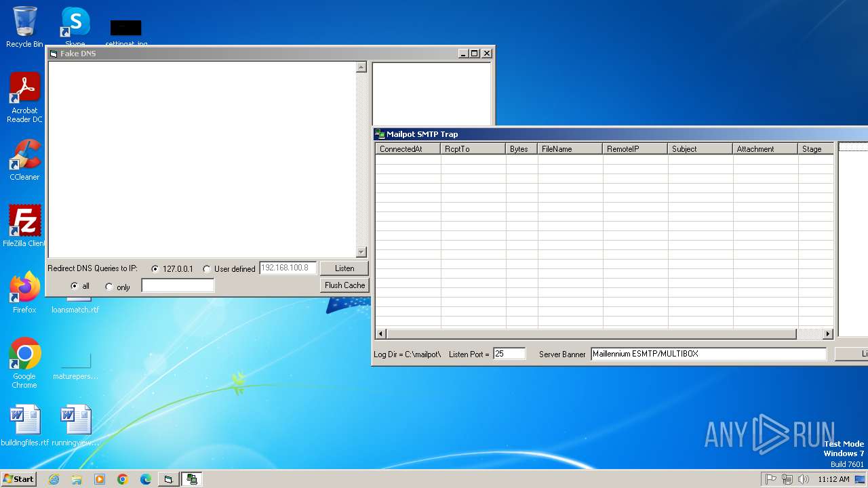Image resolution: width=868 pixels, height=488 pixels.
Task: Open Windows Explorer folder from taskbar
Action: point(77,479)
